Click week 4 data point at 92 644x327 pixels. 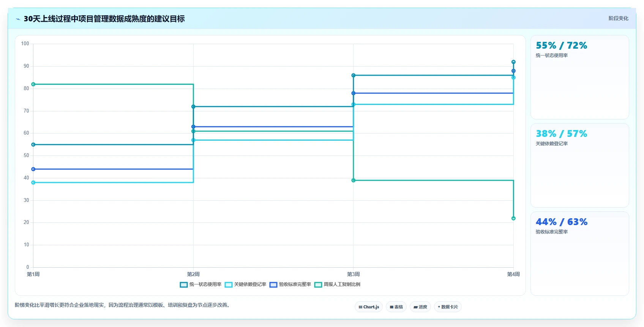pos(513,62)
